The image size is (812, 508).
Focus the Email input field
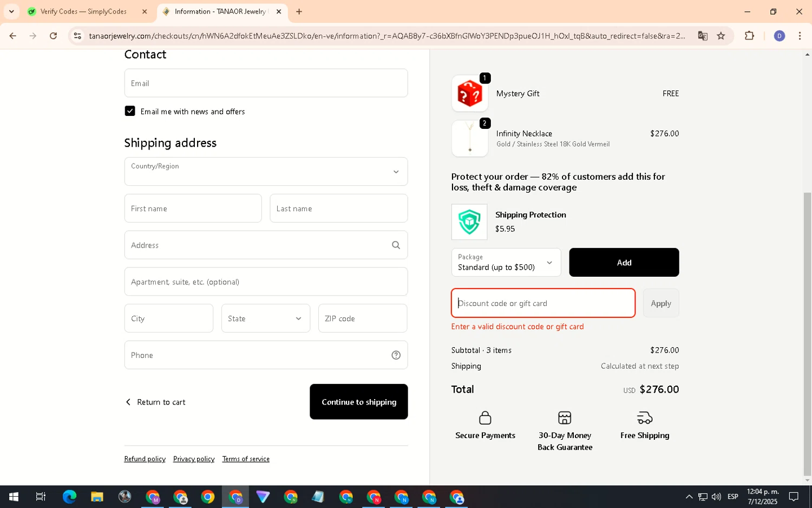pos(266,83)
